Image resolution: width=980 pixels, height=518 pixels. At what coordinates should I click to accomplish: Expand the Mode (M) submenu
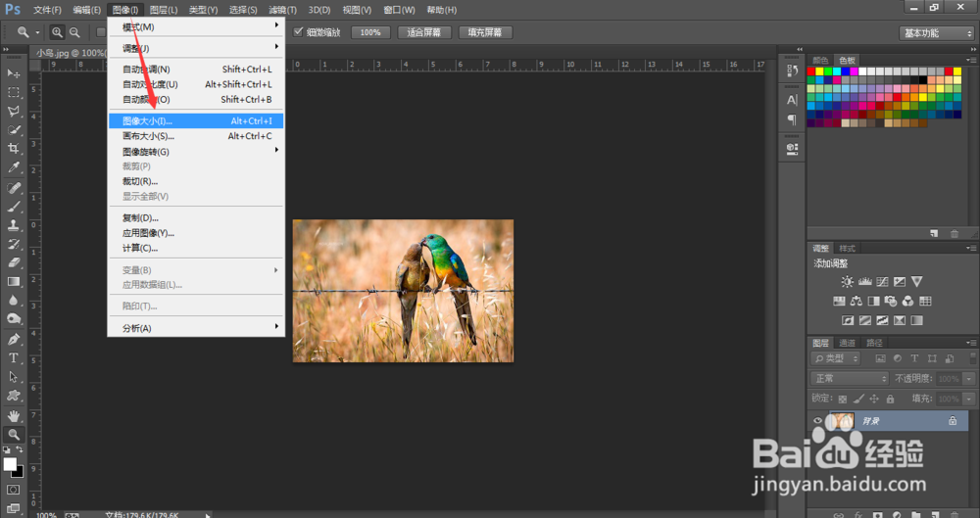pos(196,26)
